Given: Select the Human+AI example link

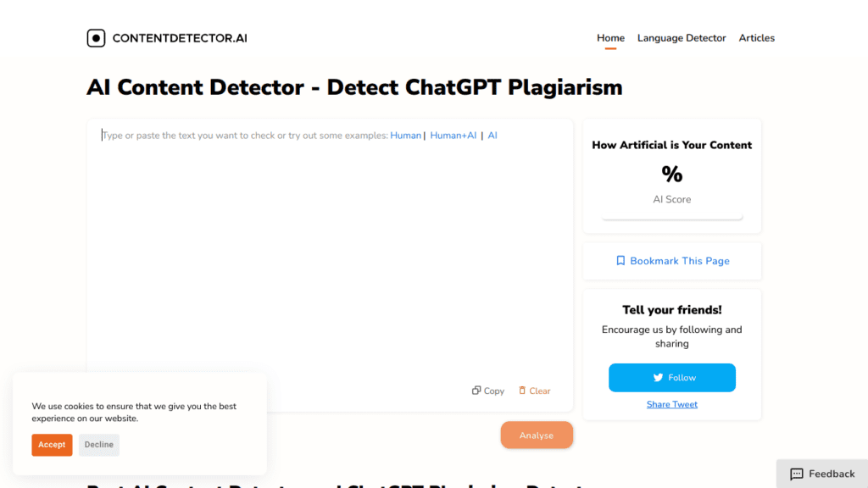Looking at the screenshot, I should [x=453, y=135].
